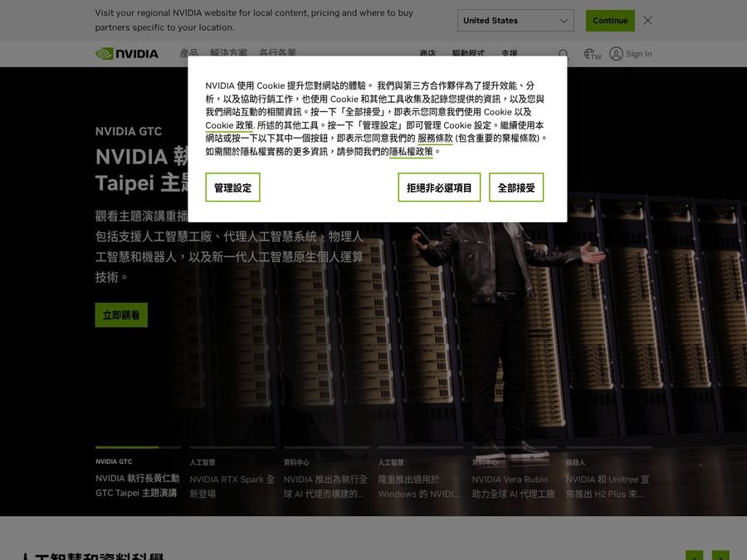Click the user account avatar icon
747x560 pixels.
[616, 54]
